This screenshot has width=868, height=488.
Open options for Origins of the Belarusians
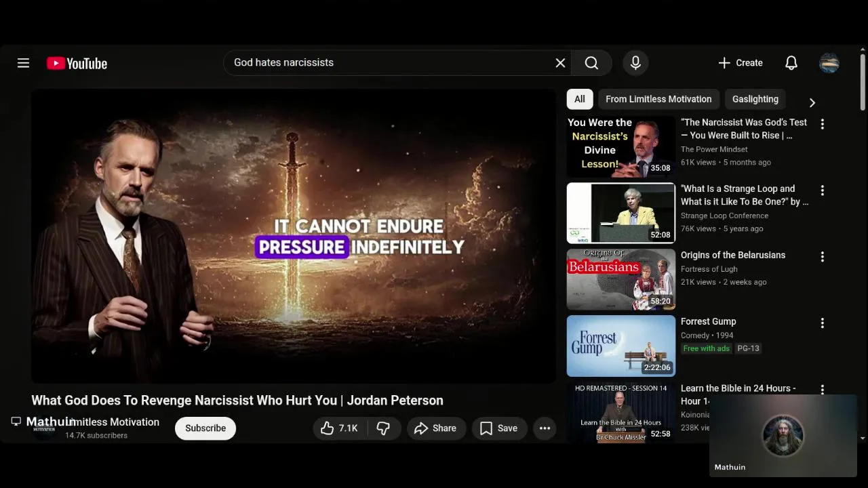(x=822, y=257)
